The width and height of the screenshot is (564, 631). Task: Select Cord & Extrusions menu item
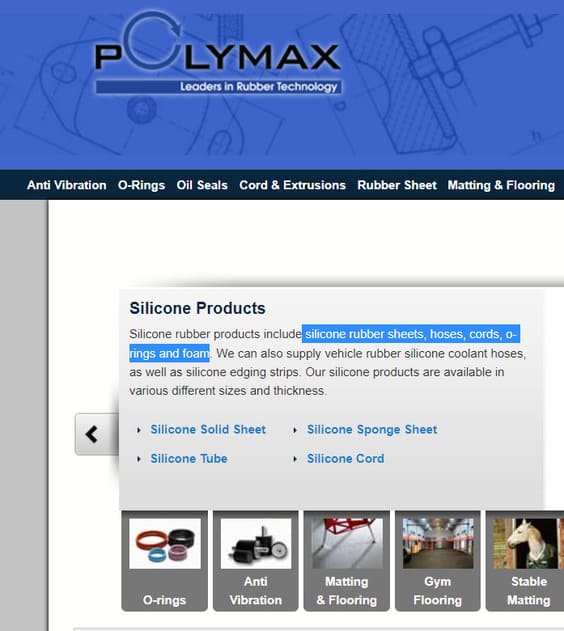click(x=292, y=185)
